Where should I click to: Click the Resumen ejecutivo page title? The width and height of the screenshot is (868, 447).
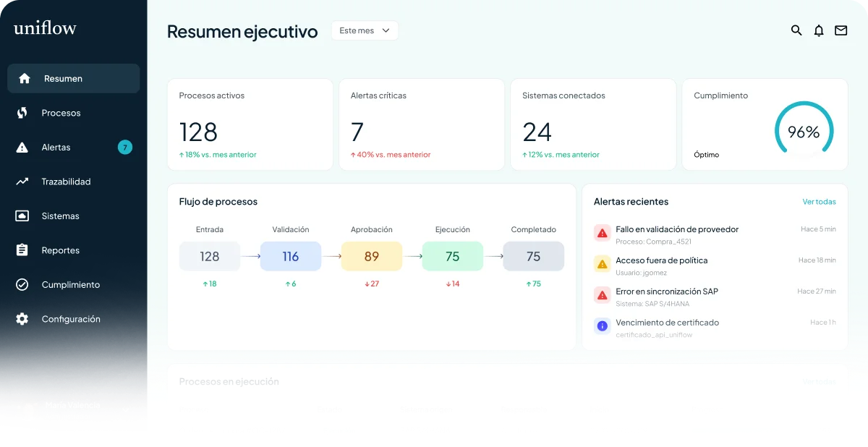point(242,32)
